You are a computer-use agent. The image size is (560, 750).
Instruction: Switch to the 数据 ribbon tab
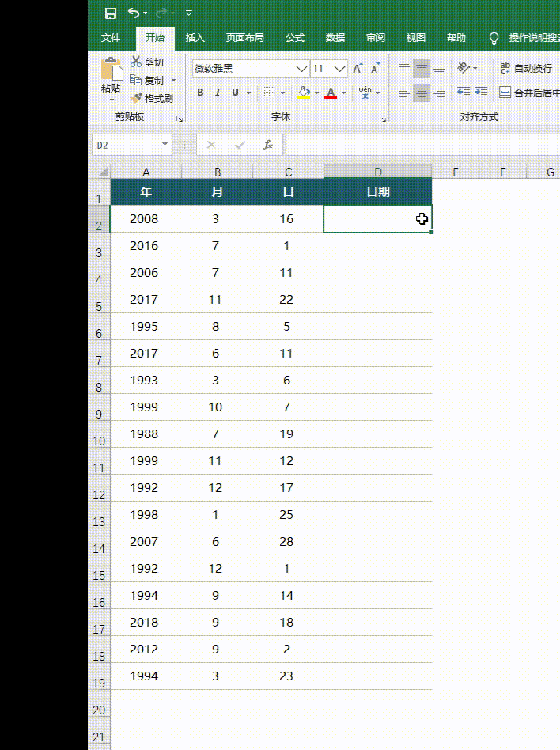click(335, 38)
